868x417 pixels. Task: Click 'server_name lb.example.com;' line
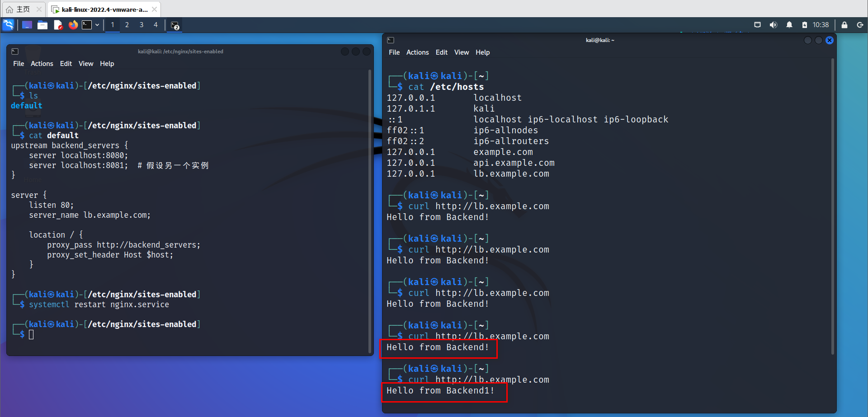click(90, 215)
